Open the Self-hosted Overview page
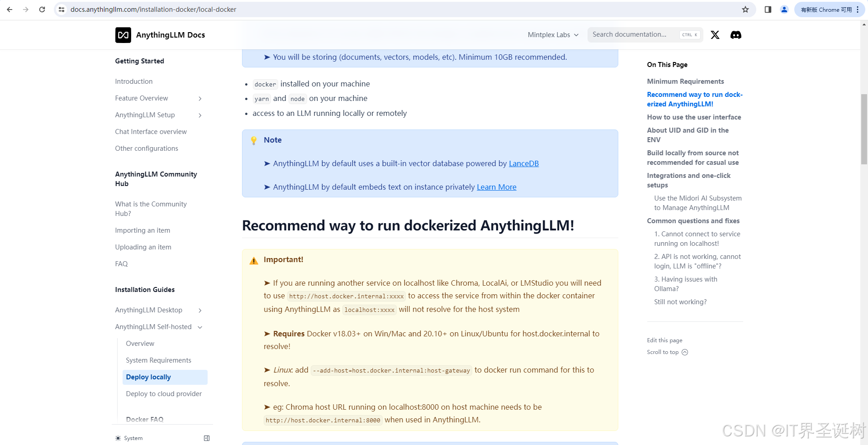 [140, 344]
